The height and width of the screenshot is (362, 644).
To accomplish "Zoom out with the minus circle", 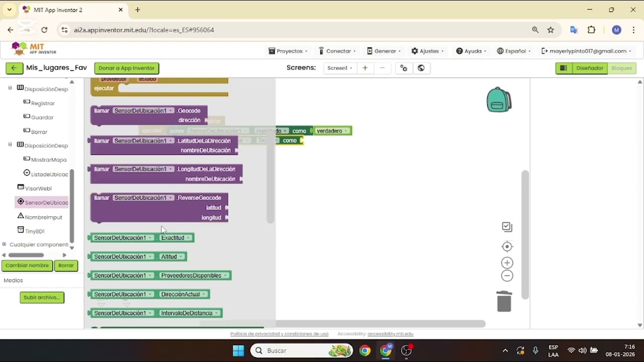I will pyautogui.click(x=507, y=276).
